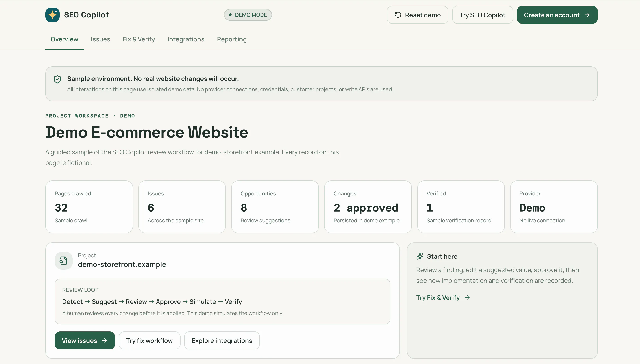Select the Reporting tab

tap(232, 39)
